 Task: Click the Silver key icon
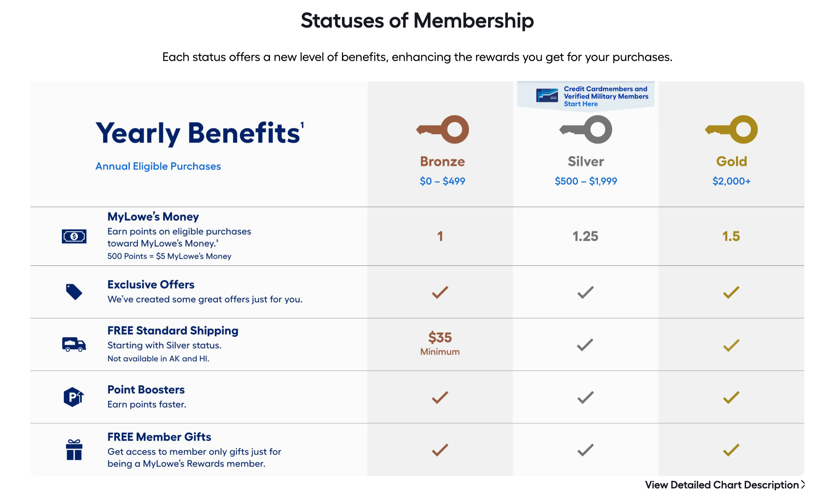[586, 129]
